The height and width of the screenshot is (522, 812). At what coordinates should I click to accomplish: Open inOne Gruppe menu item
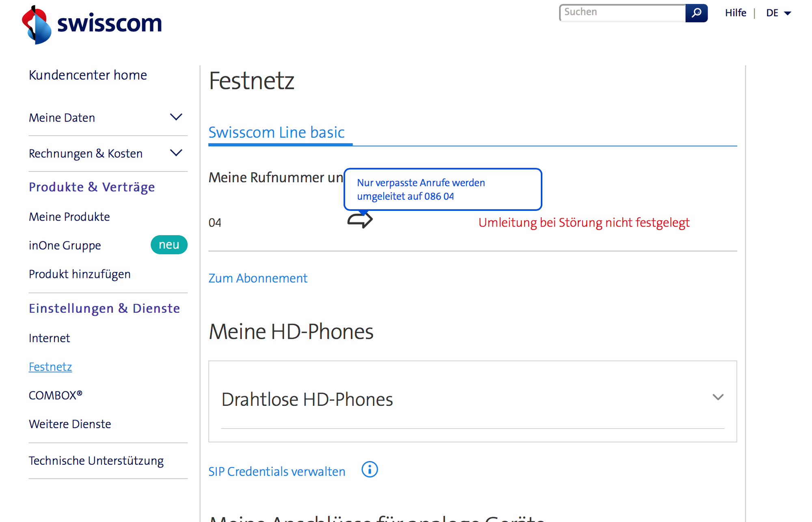coord(65,245)
